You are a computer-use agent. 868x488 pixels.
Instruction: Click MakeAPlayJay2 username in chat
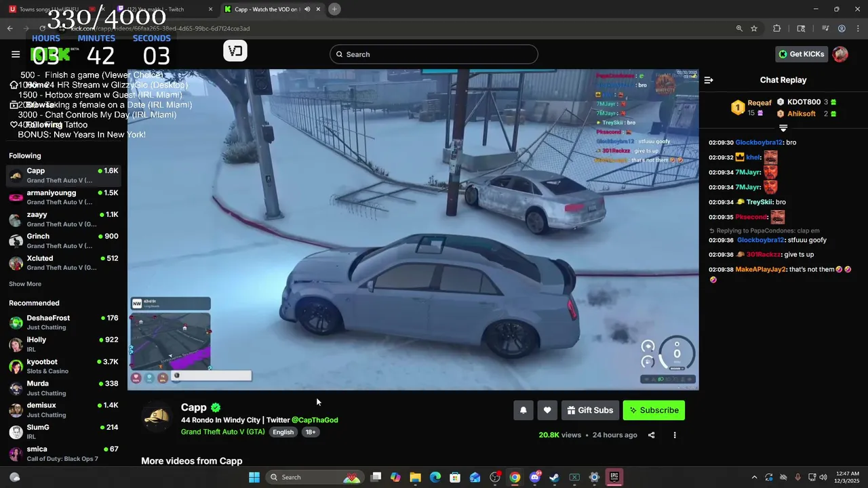tap(760, 269)
